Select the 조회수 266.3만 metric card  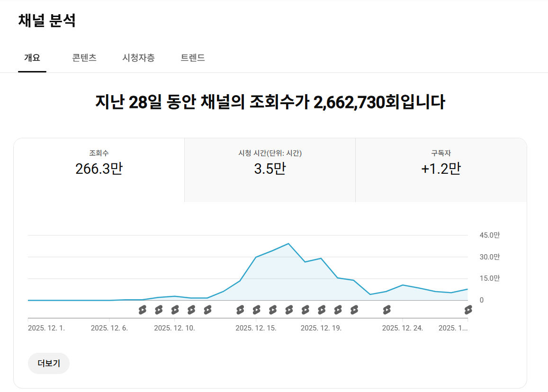(99, 163)
